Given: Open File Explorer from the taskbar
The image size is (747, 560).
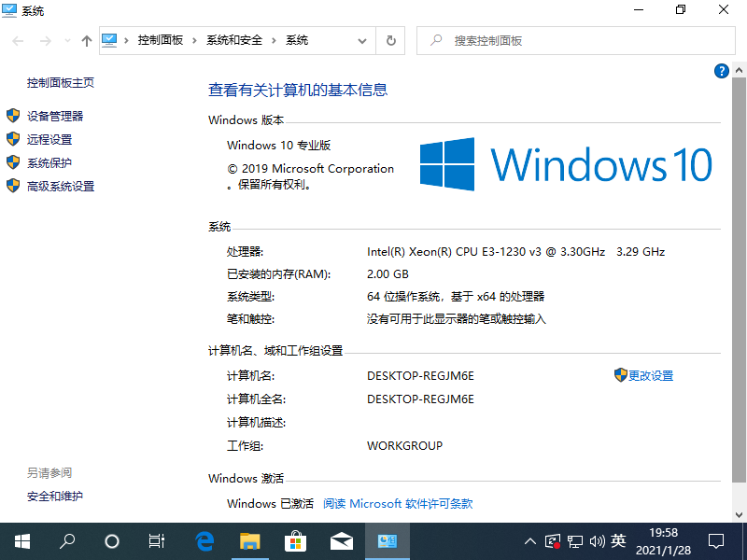Looking at the screenshot, I should [249, 540].
